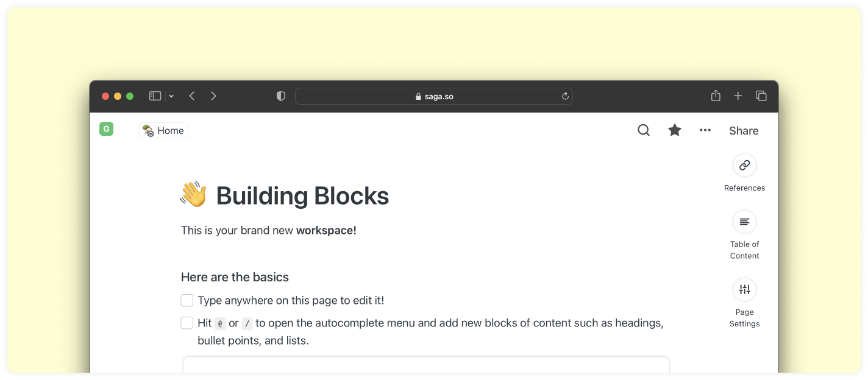Go back with the browser back arrow

pos(192,96)
